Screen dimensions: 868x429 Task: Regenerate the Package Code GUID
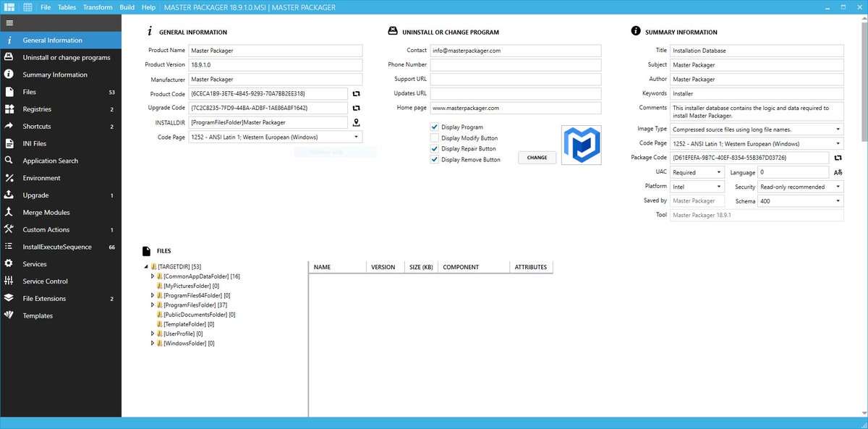coord(838,158)
